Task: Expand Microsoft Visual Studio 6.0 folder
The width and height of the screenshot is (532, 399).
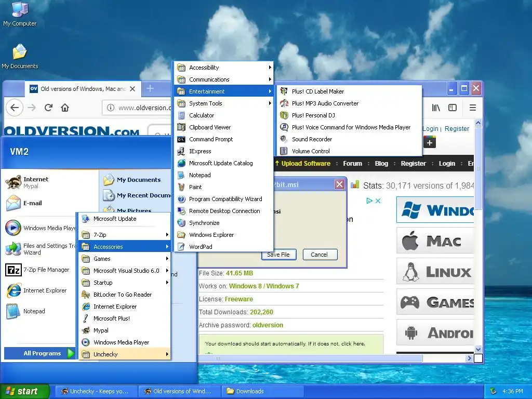Action: [125, 270]
